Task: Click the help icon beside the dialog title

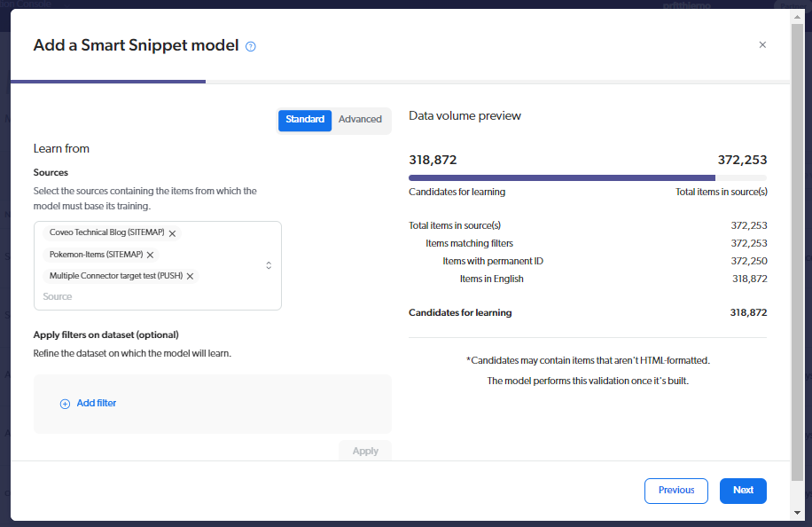Action: point(250,46)
